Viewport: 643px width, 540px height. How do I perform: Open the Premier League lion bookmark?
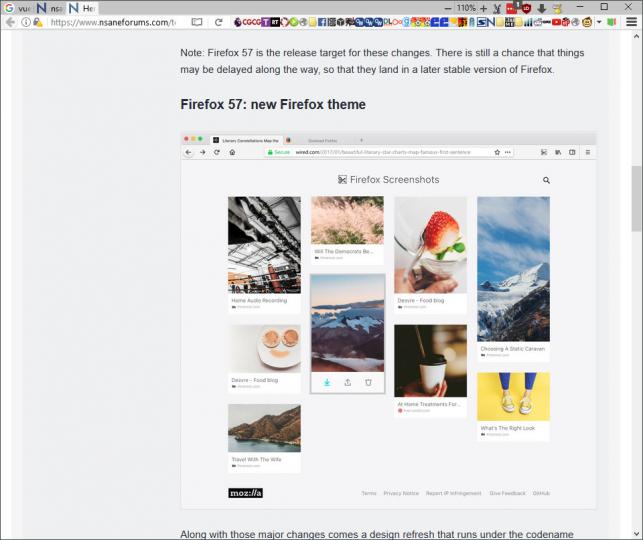[x=237, y=22]
